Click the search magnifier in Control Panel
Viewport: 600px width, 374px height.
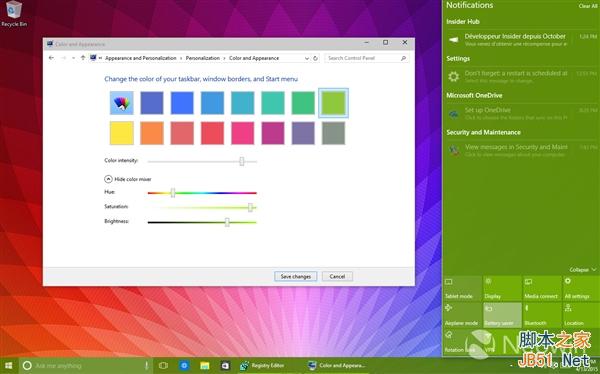[x=403, y=58]
